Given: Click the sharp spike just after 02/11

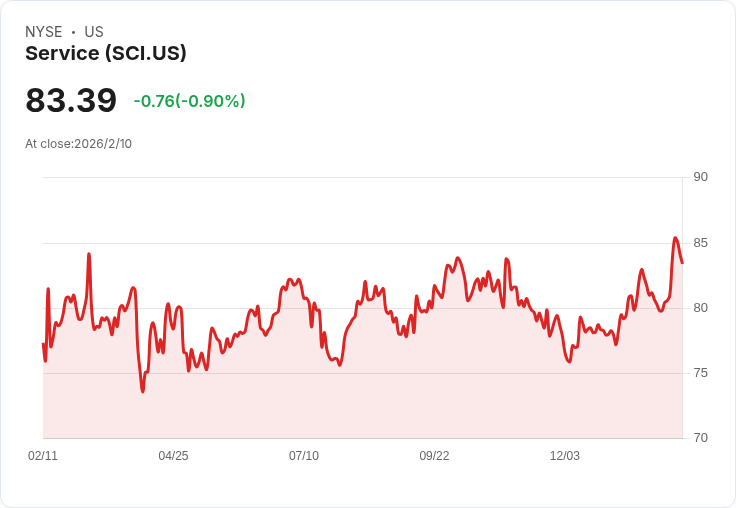Looking at the screenshot, I should [x=48, y=289].
